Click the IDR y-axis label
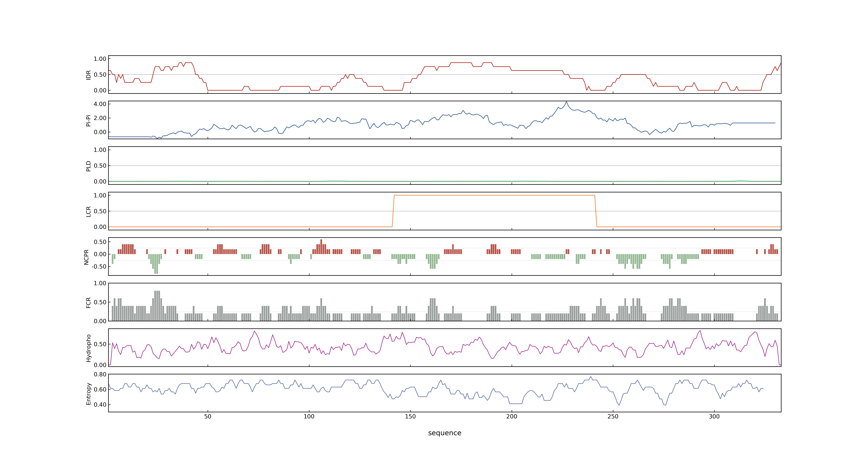The height and width of the screenshot is (463, 868). 88,75
